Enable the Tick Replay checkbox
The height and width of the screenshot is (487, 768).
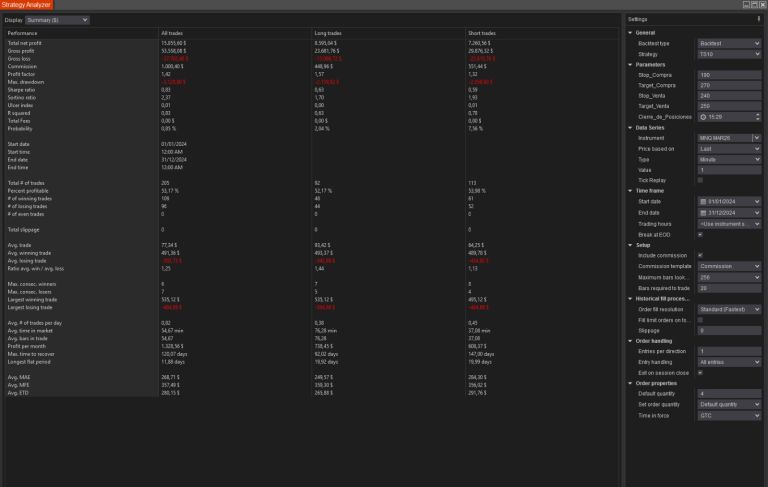(x=700, y=180)
